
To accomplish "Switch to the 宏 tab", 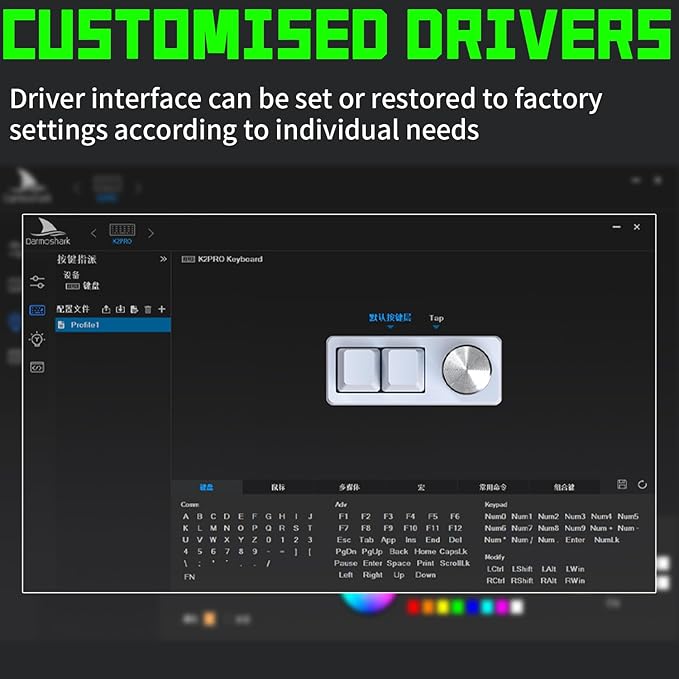I will click(x=421, y=487).
